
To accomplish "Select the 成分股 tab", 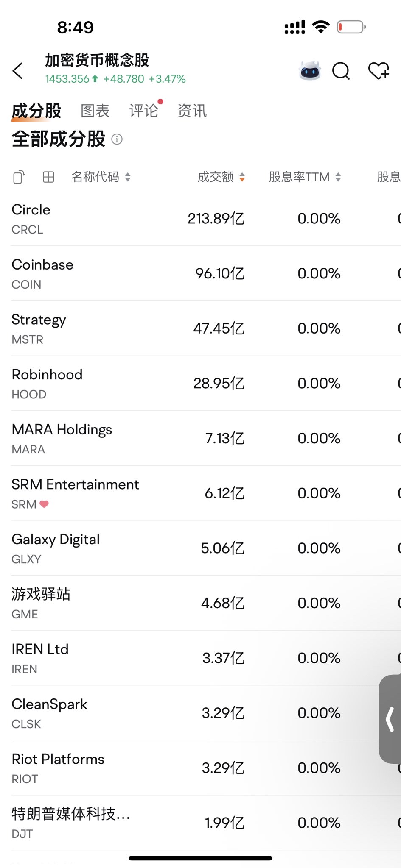I will tap(36, 111).
